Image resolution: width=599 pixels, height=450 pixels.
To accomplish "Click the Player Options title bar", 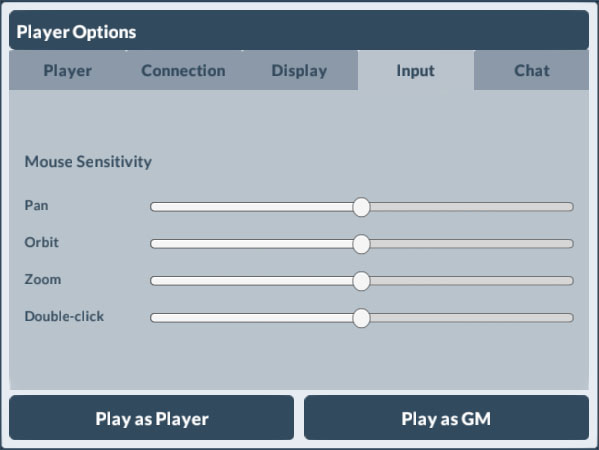I will pos(299,31).
